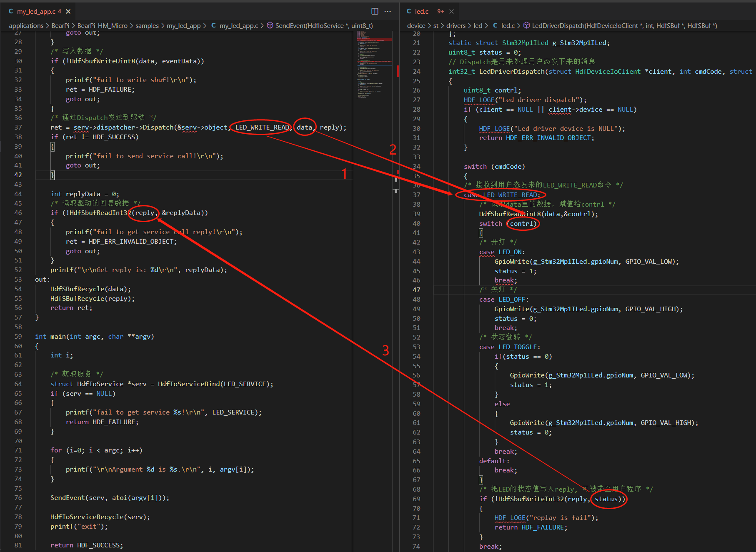Click 'HdfSBufRecycle(data);' line
This screenshot has width=756, height=552.
(x=90, y=289)
